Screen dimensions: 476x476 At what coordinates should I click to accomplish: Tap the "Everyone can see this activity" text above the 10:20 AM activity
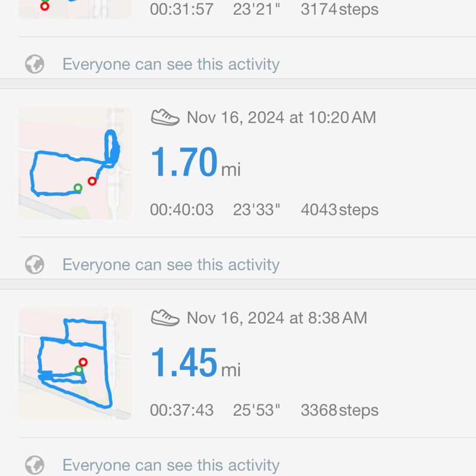click(171, 64)
